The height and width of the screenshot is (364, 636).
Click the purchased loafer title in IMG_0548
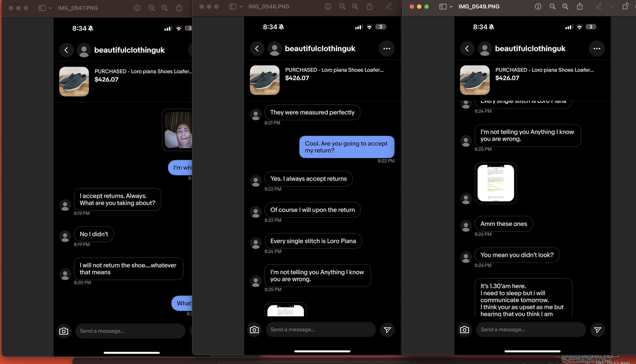(x=335, y=70)
